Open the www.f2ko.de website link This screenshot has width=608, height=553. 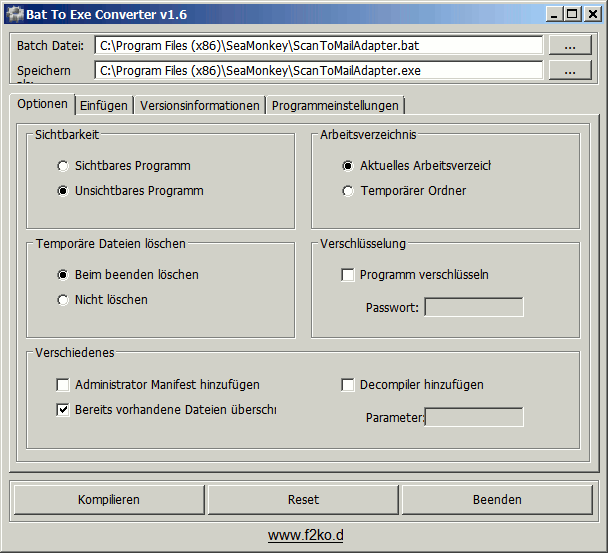tap(305, 535)
